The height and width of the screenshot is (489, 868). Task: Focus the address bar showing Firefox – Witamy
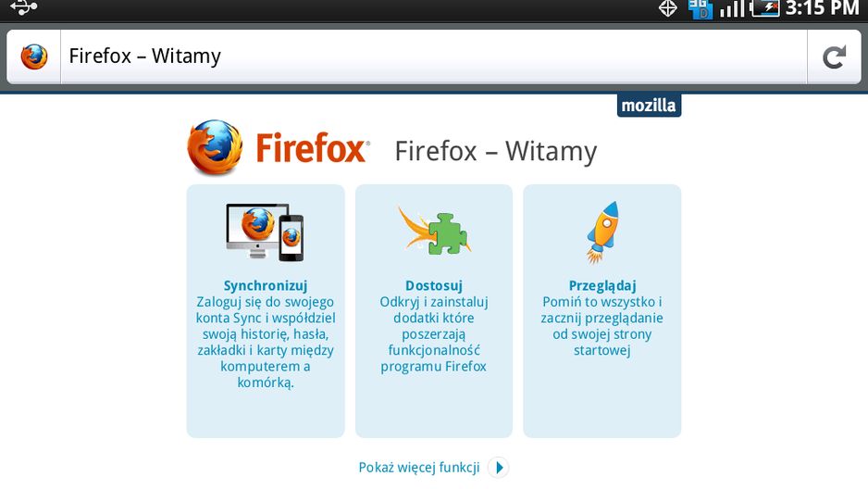click(x=433, y=56)
